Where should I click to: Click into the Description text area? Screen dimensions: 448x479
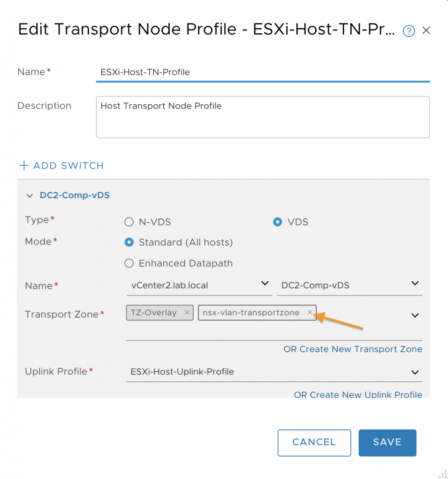pyautogui.click(x=263, y=117)
